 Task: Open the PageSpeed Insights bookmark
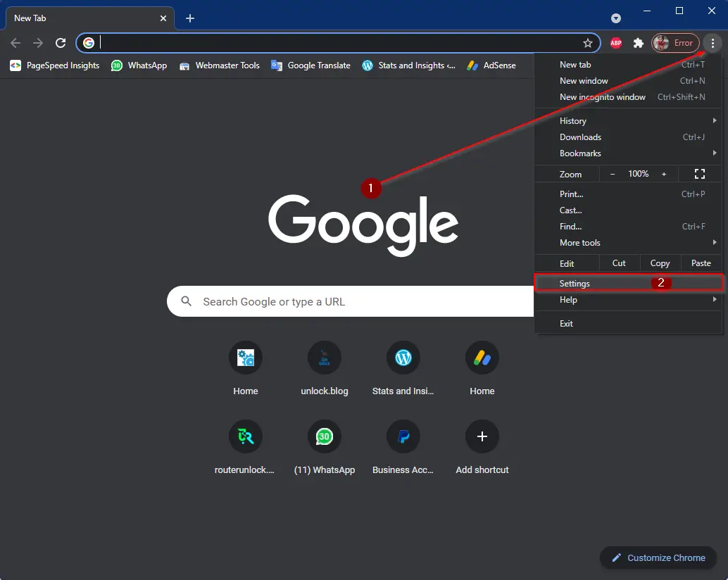[x=55, y=65]
